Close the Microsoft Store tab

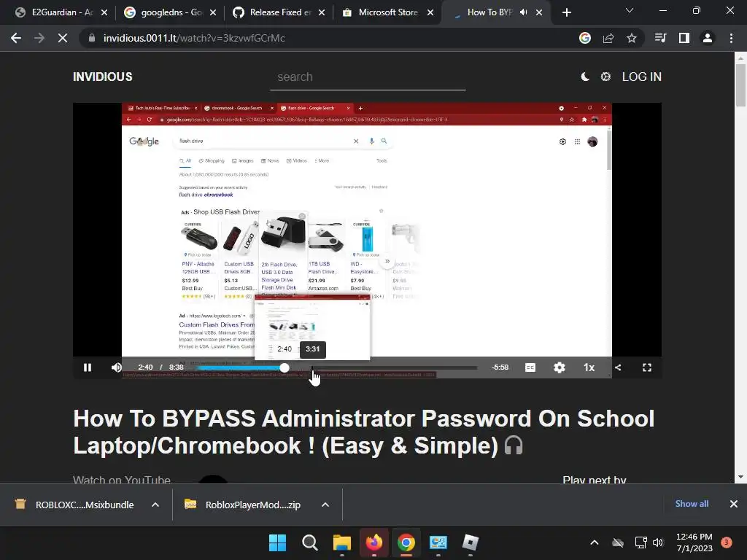430,12
